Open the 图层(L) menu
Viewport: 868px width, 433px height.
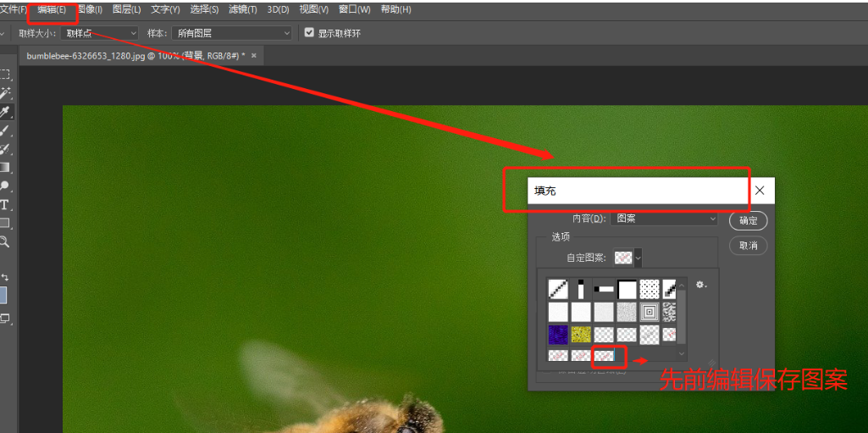[x=127, y=9]
